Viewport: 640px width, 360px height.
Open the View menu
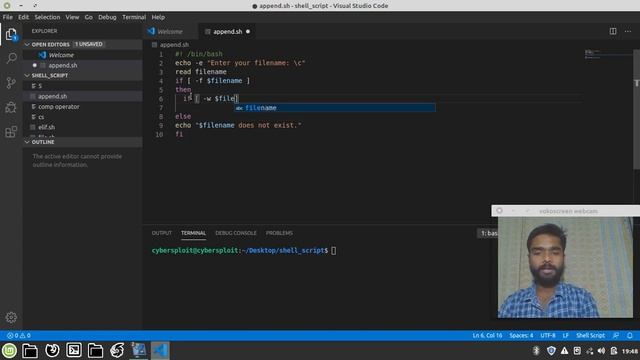tap(72, 17)
